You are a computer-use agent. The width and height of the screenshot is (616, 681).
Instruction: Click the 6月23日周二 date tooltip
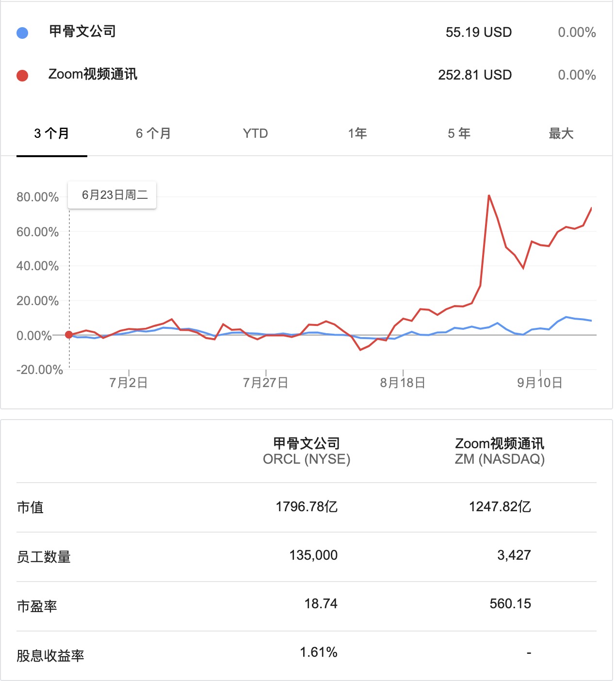click(114, 195)
